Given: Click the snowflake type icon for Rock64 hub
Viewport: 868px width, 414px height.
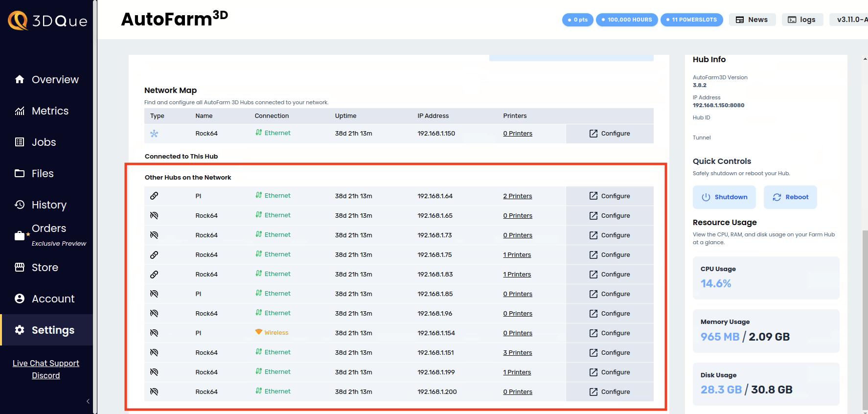Looking at the screenshot, I should 154,134.
